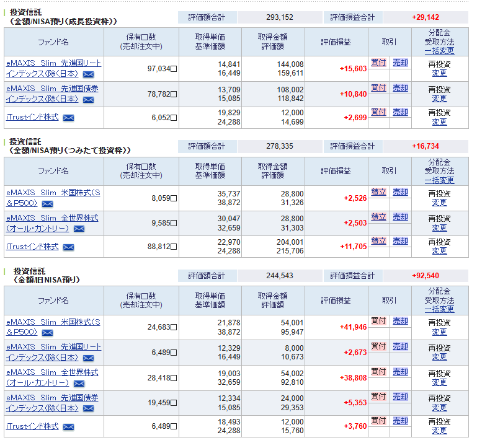
Task: Click mail icon beside 先進国債券 in 旧NISA
Action: click(88, 408)
